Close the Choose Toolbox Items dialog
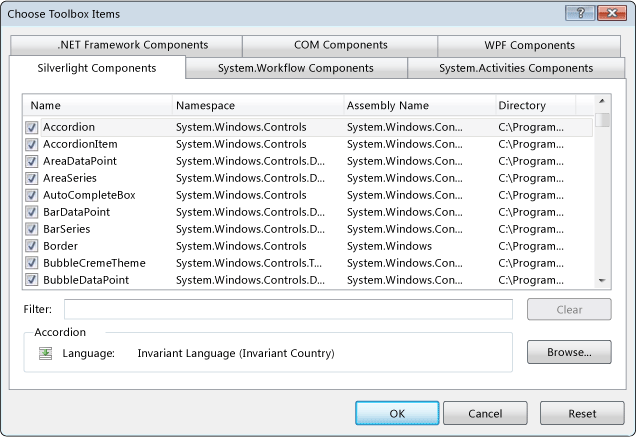The width and height of the screenshot is (636, 437). tap(612, 13)
